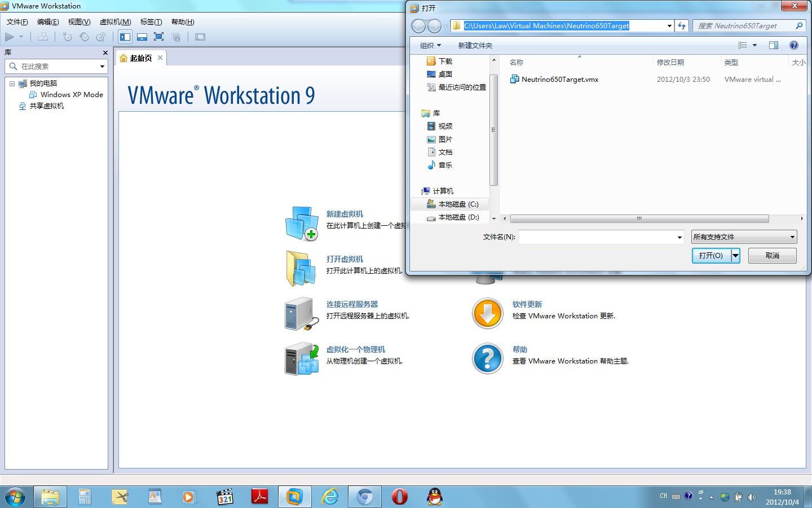Click the 连接远程服务器 link
The width and height of the screenshot is (812, 508).
coord(352,304)
